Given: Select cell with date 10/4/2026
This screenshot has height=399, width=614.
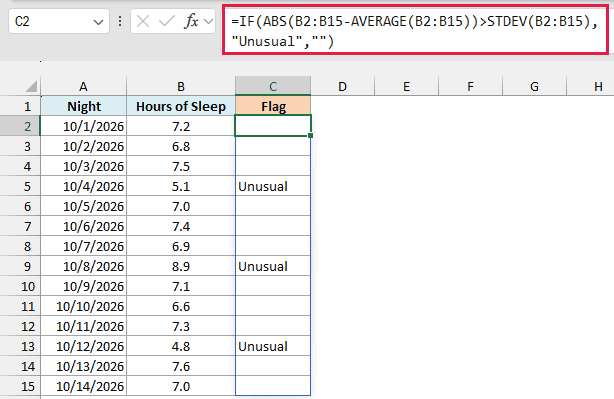Looking at the screenshot, I should tap(83, 186).
